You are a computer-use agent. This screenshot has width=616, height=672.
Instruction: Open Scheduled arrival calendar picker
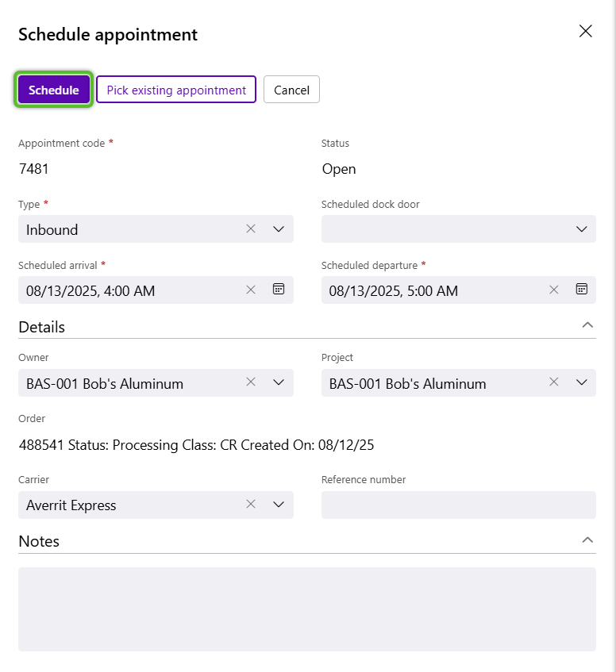[279, 290]
